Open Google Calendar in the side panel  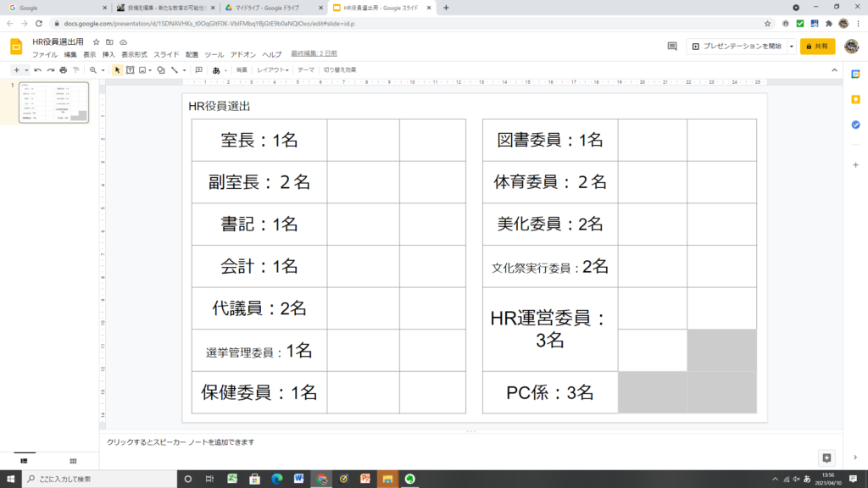tap(855, 74)
